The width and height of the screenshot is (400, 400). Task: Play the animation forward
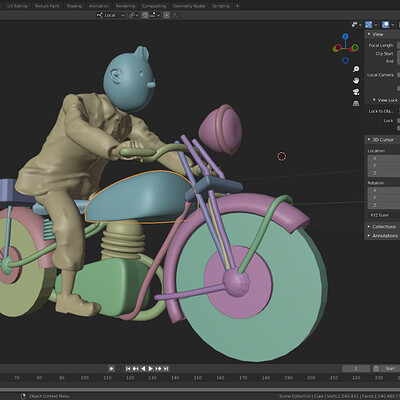coord(151,368)
